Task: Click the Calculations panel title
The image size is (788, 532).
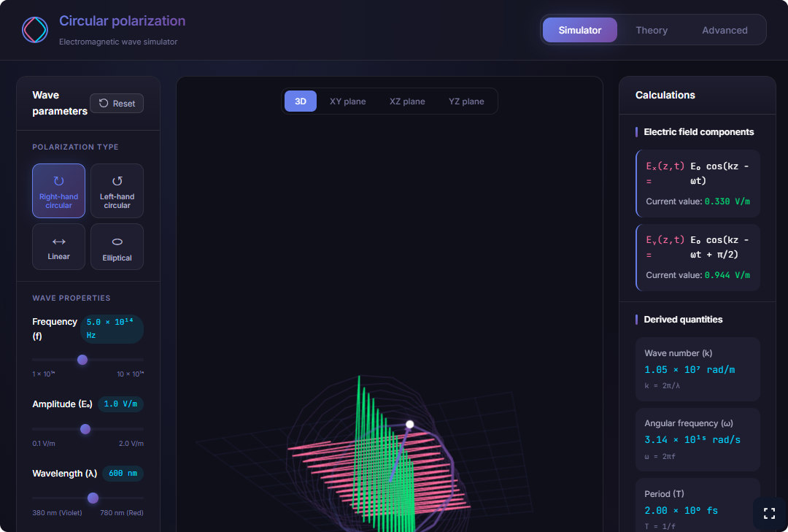Action: pyautogui.click(x=665, y=95)
